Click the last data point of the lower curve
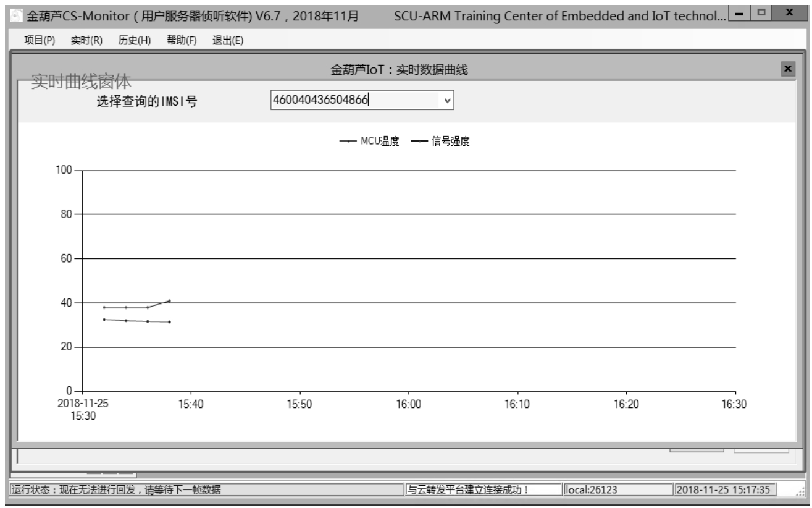This screenshot has height=508, width=812. click(x=169, y=321)
